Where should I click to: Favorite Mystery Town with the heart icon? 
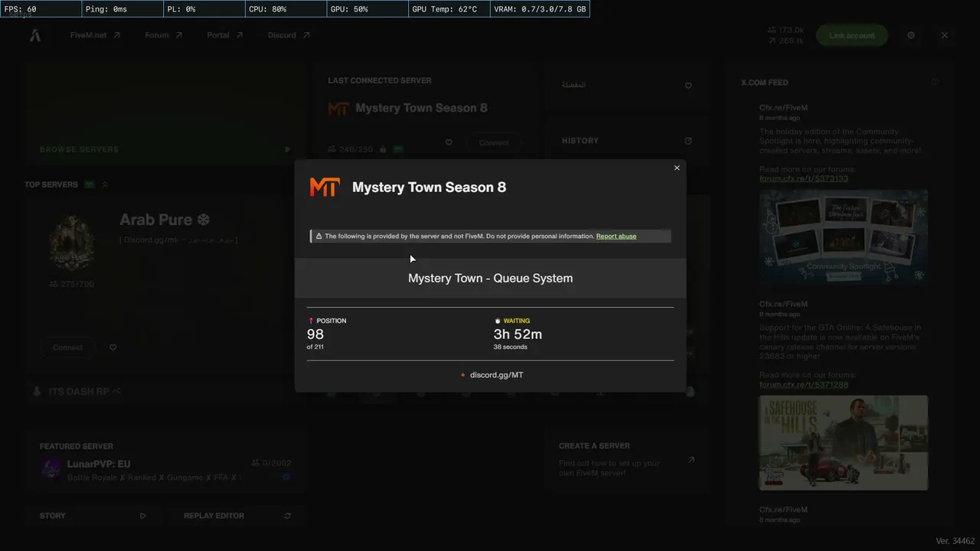point(449,142)
